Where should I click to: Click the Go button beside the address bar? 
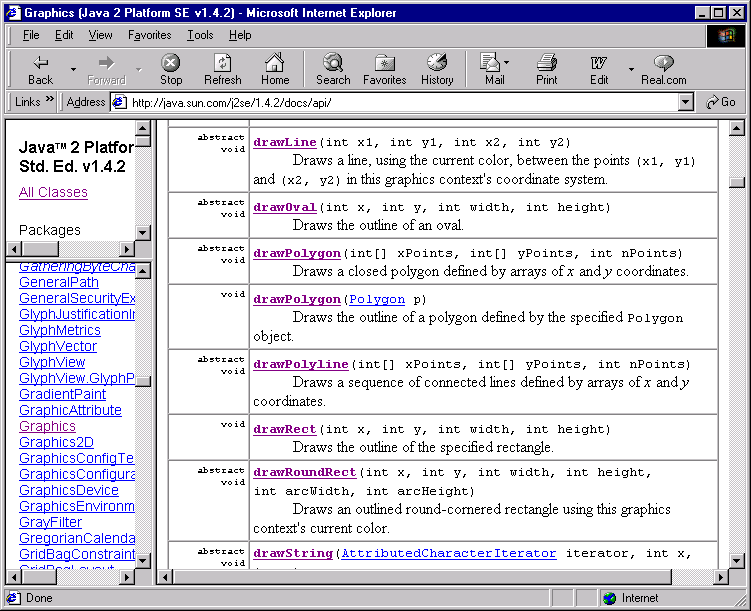click(720, 102)
